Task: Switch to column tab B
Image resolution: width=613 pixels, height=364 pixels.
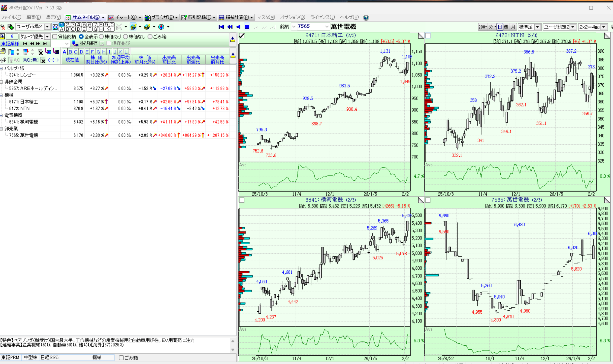Action: pos(70,52)
